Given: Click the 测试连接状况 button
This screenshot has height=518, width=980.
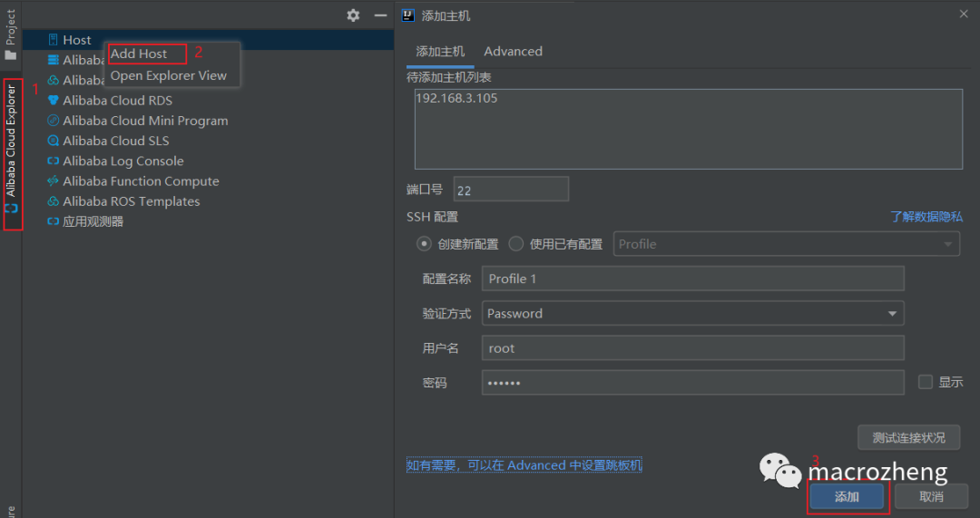Looking at the screenshot, I should 908,437.
